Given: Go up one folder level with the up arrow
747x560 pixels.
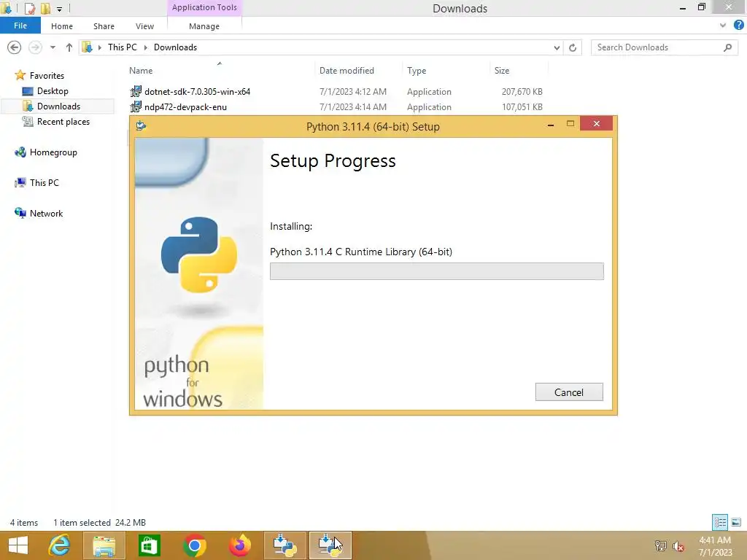Looking at the screenshot, I should click(x=69, y=47).
